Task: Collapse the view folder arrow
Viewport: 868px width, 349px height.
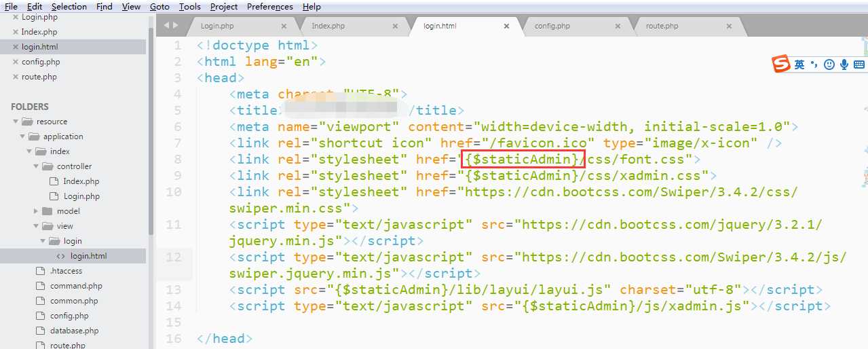Action: coord(36,226)
